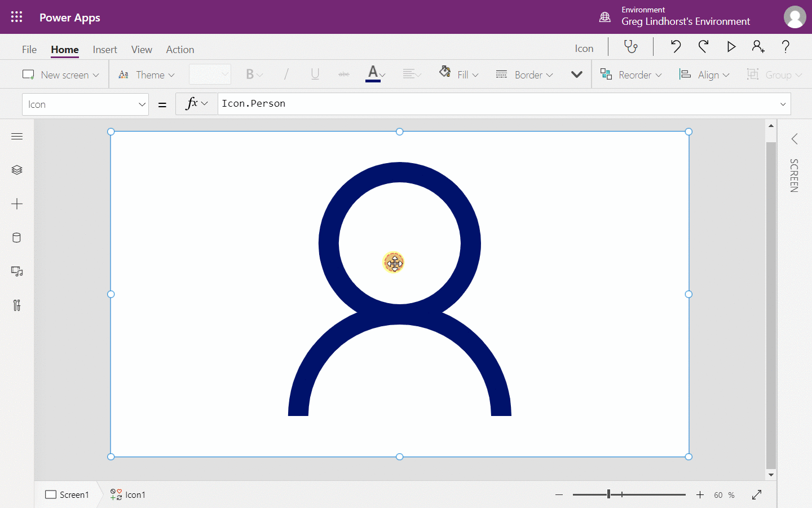The image size is (812, 508).
Task: Open the Media panel
Action: [17, 271]
